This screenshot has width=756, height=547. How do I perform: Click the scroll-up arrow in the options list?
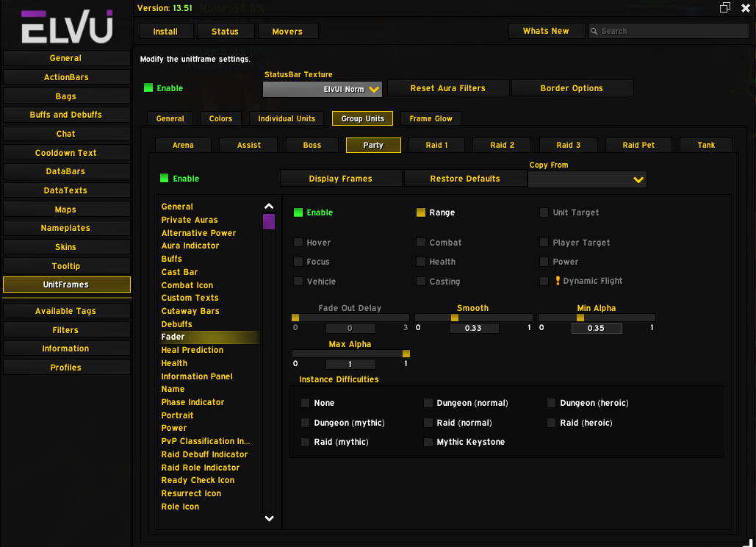point(268,206)
